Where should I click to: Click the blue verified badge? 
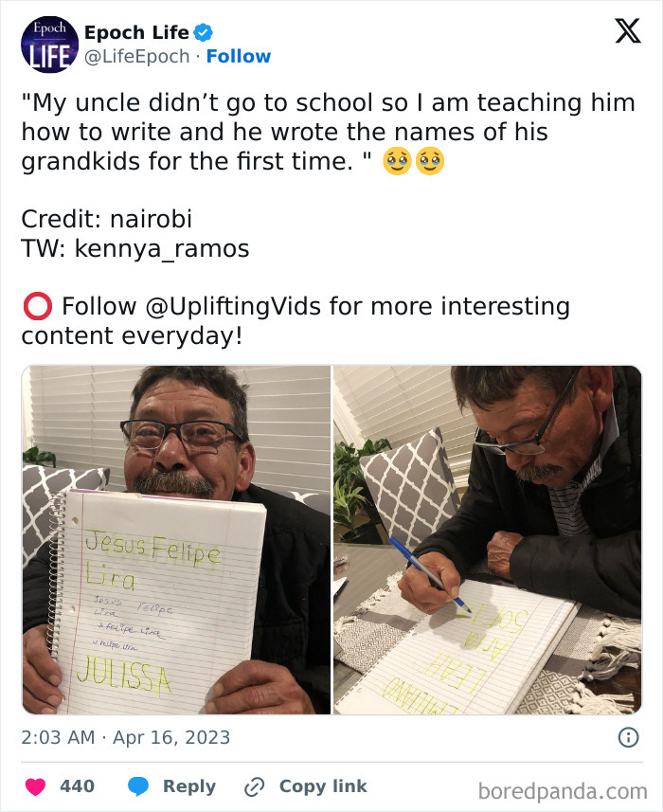203,32
